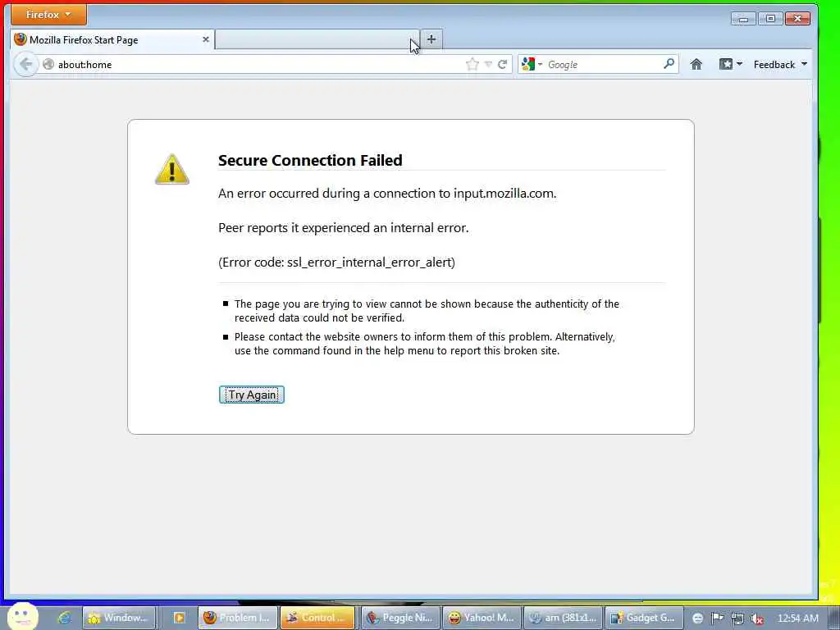The height and width of the screenshot is (630, 840).
Task: Open the Feedback dropdown menu
Action: pyautogui.click(x=780, y=64)
